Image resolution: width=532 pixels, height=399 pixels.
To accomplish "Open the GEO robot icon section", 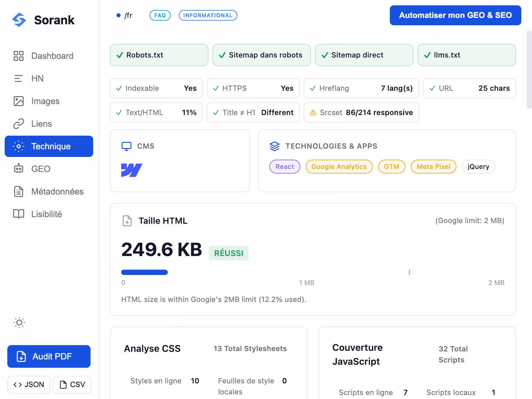I will click(19, 169).
